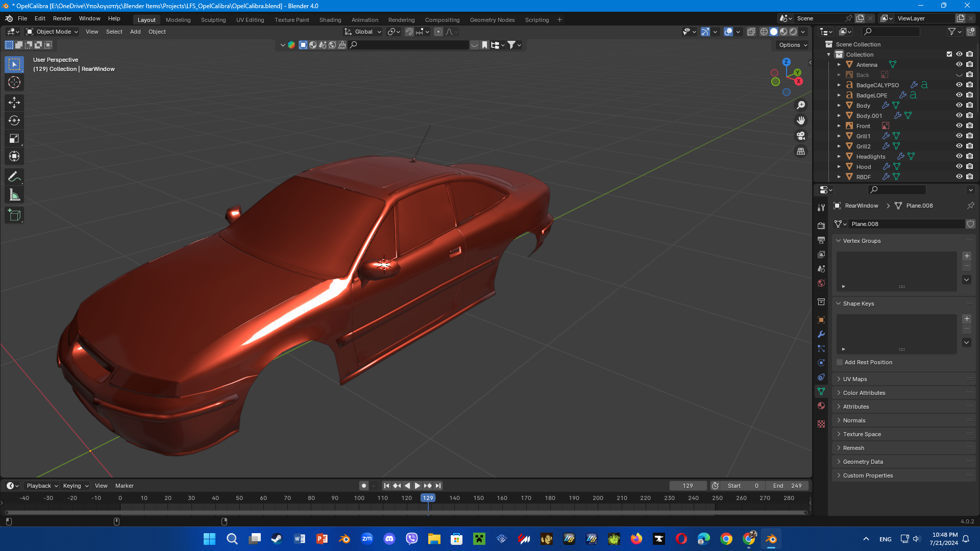
Task: Toggle camera view in viewport
Action: (801, 136)
